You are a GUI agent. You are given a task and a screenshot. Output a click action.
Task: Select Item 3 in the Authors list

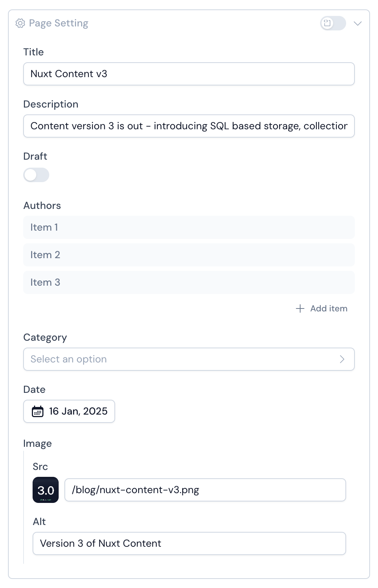(189, 282)
